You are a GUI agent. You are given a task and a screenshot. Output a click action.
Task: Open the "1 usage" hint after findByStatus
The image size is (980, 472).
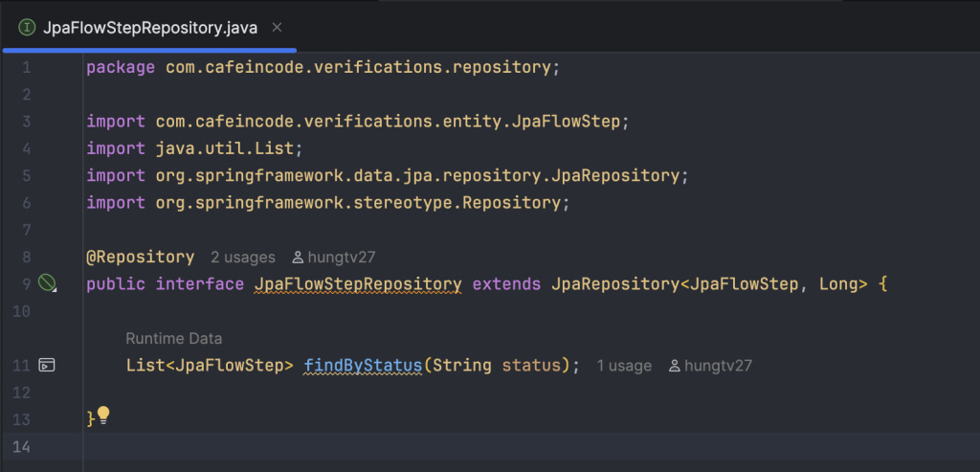(624, 366)
